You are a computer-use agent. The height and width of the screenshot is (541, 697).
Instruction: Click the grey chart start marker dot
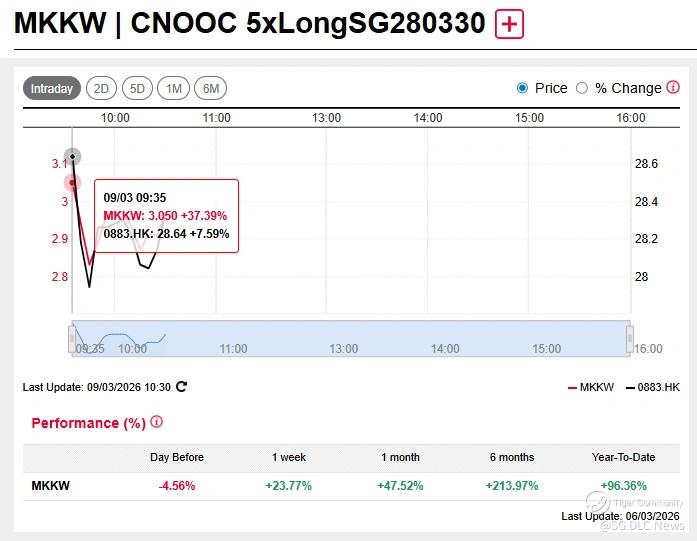72,157
